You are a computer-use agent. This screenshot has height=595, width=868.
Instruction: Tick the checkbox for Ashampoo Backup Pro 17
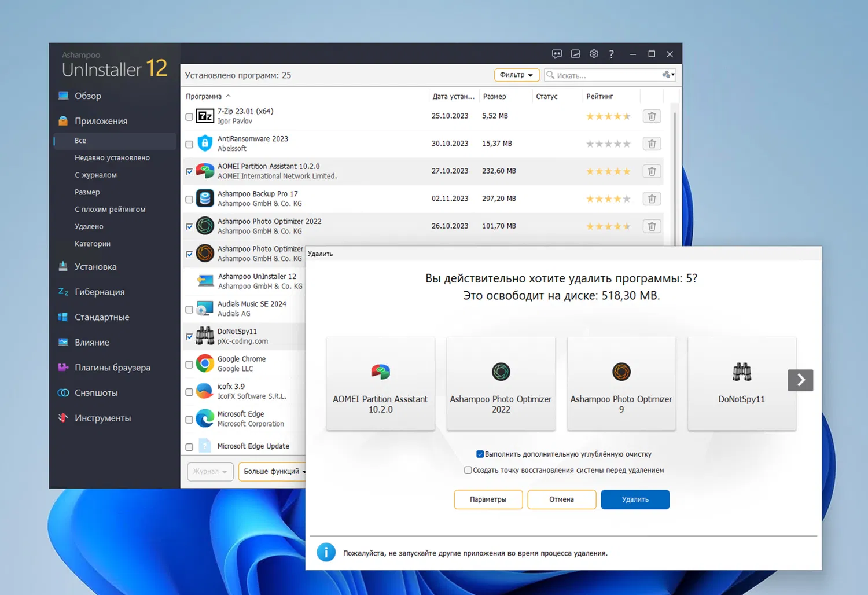pos(189,199)
